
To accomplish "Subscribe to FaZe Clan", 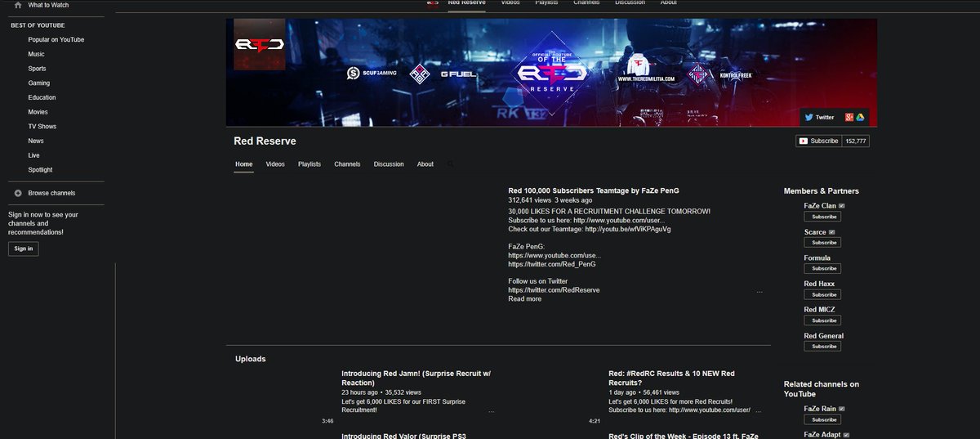I will (x=824, y=217).
